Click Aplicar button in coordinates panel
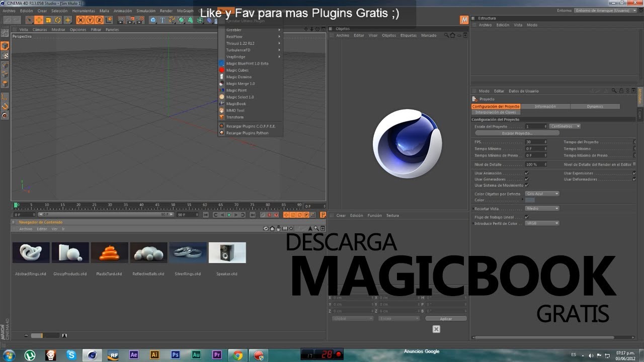Viewport: 644px width, 362px height. (x=446, y=319)
